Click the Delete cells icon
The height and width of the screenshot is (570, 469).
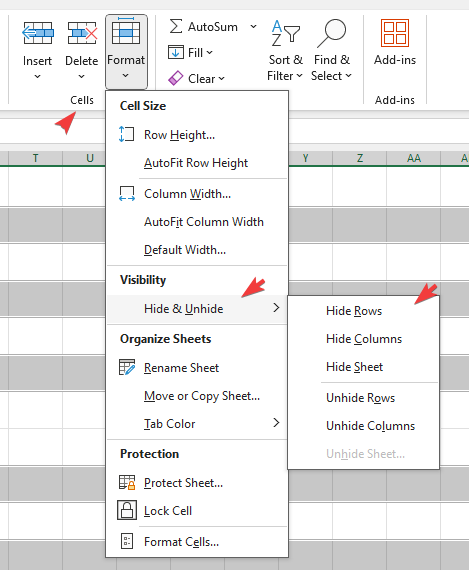[82, 33]
